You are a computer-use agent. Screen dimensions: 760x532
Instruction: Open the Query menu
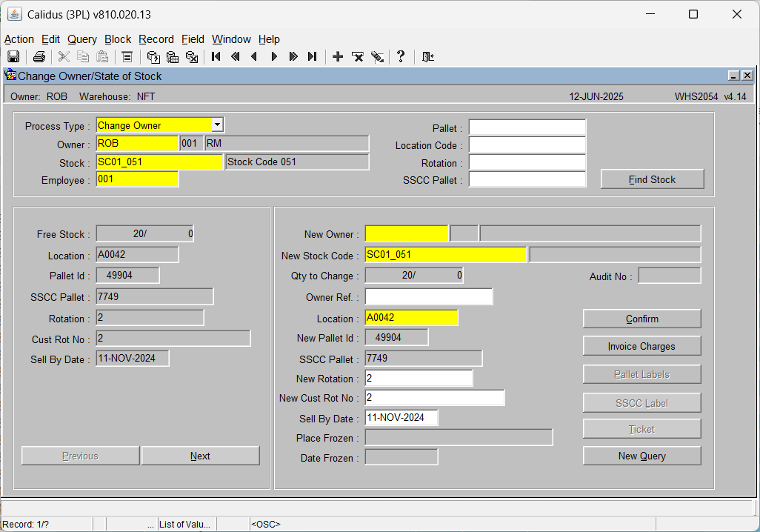point(82,39)
